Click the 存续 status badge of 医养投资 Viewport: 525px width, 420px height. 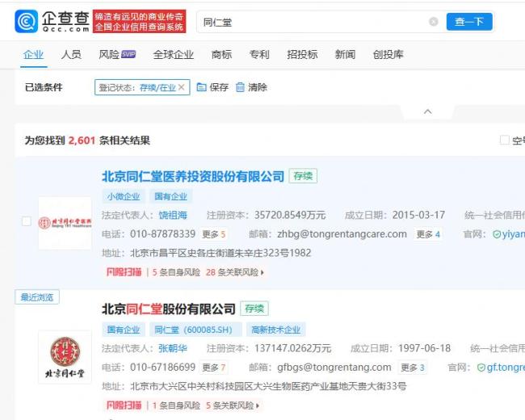tap(303, 176)
